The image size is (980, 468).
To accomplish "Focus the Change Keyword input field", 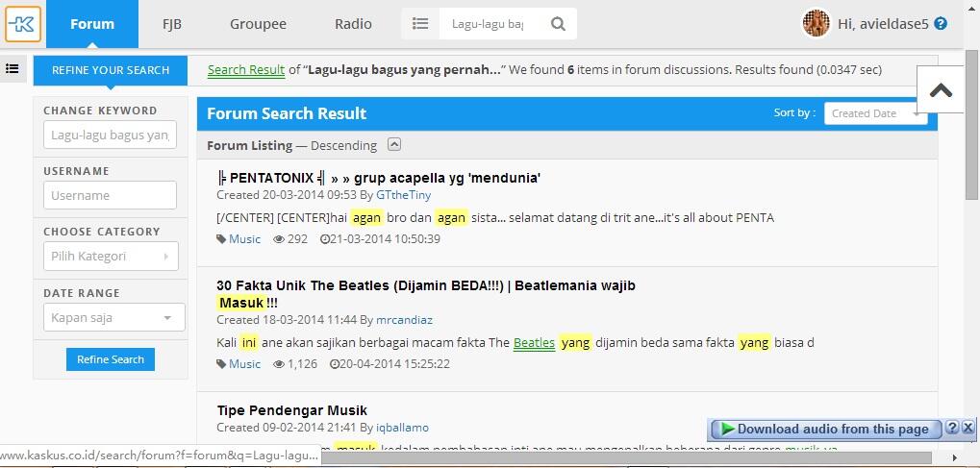I will click(x=110, y=135).
